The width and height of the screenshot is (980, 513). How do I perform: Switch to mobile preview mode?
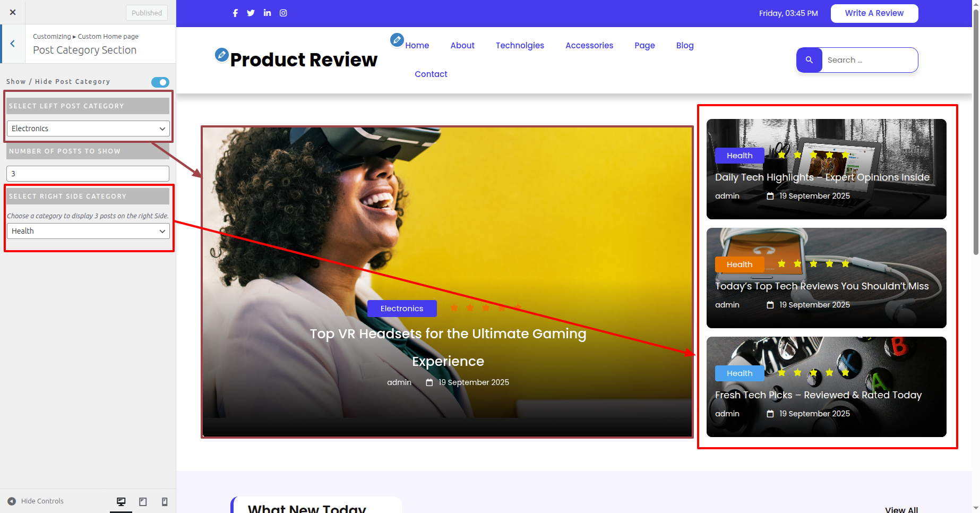[165, 501]
